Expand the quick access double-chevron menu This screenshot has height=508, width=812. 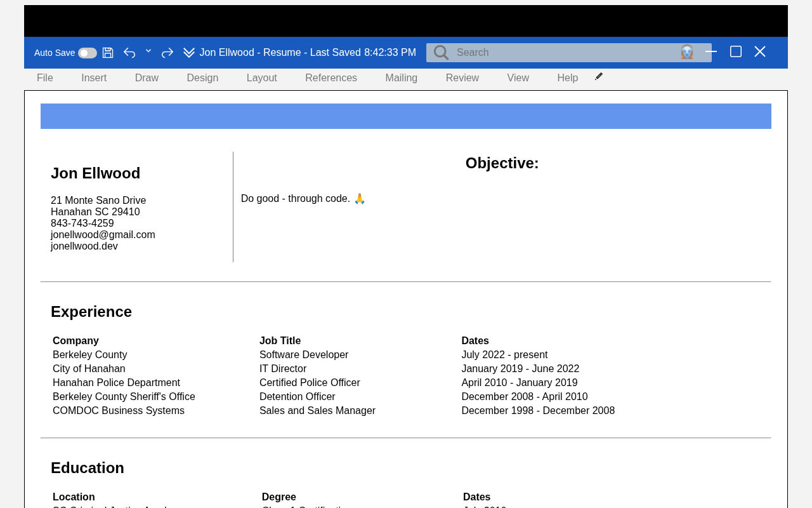coord(189,53)
